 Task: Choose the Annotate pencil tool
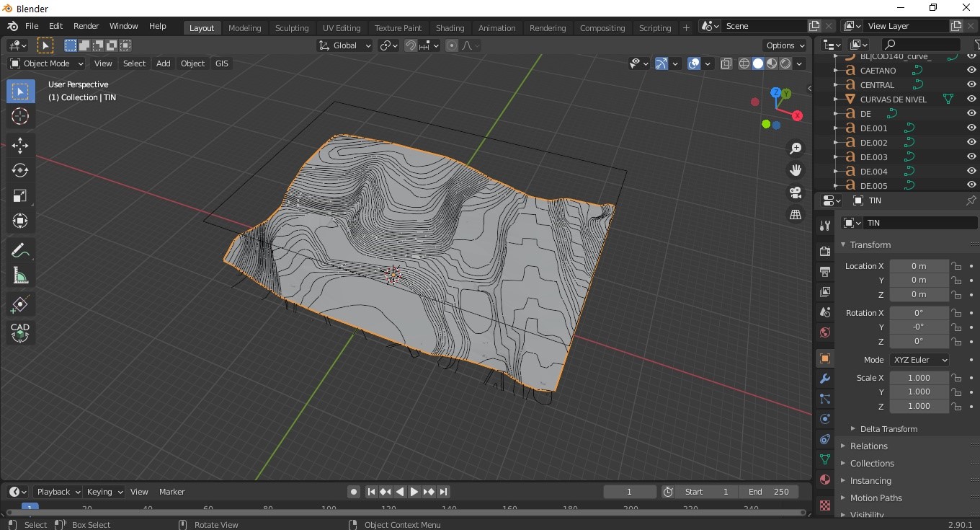(x=20, y=250)
